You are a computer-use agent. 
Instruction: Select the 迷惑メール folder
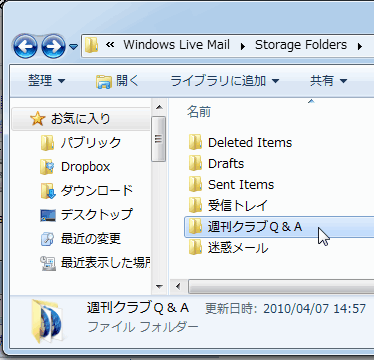click(228, 248)
